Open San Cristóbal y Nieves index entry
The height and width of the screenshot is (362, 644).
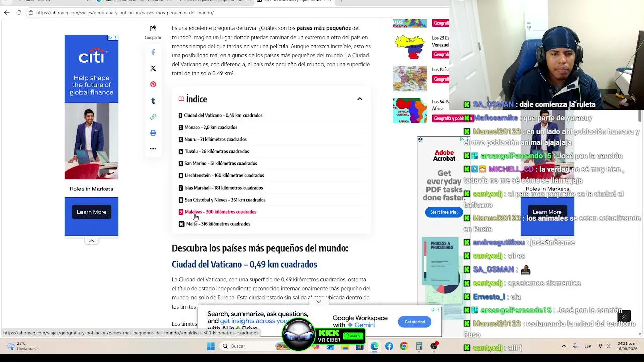(225, 200)
